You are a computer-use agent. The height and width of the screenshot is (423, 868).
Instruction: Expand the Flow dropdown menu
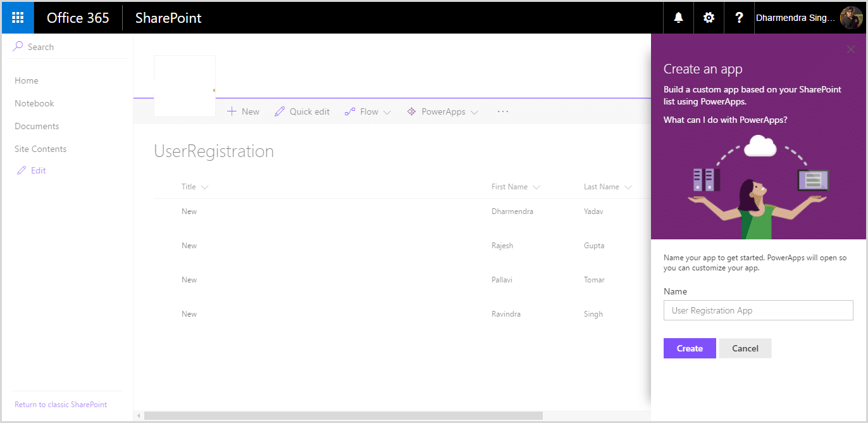coord(368,111)
